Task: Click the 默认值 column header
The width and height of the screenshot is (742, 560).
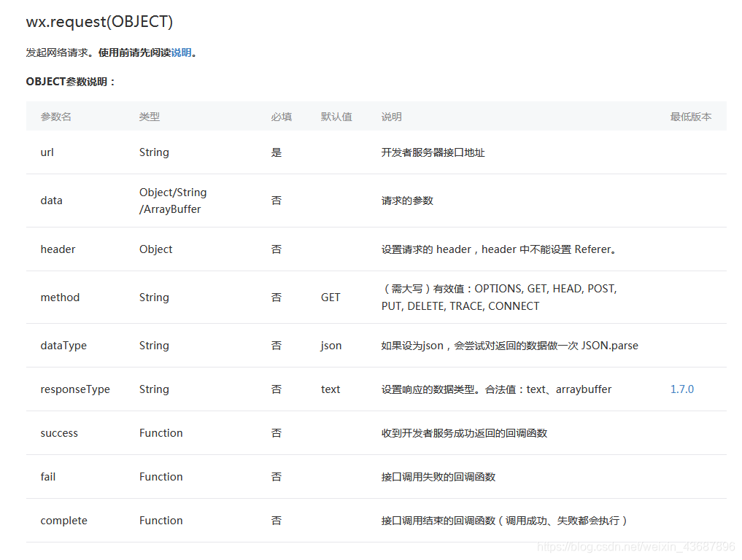Action: point(336,117)
